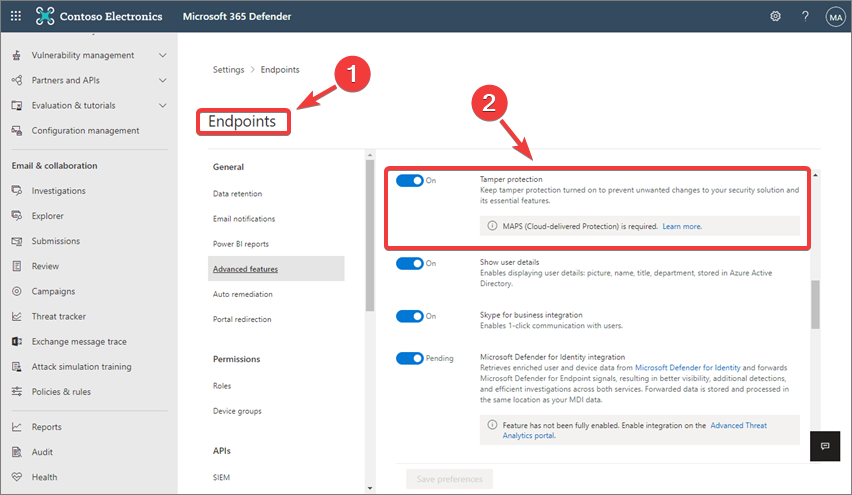Click the settings menu scroll down arrow
Screen dimensions: 852x495
[x=370, y=488]
